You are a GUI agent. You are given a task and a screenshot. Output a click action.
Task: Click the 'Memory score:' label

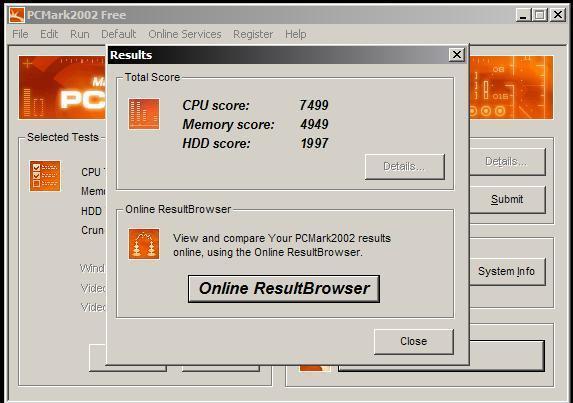click(228, 125)
